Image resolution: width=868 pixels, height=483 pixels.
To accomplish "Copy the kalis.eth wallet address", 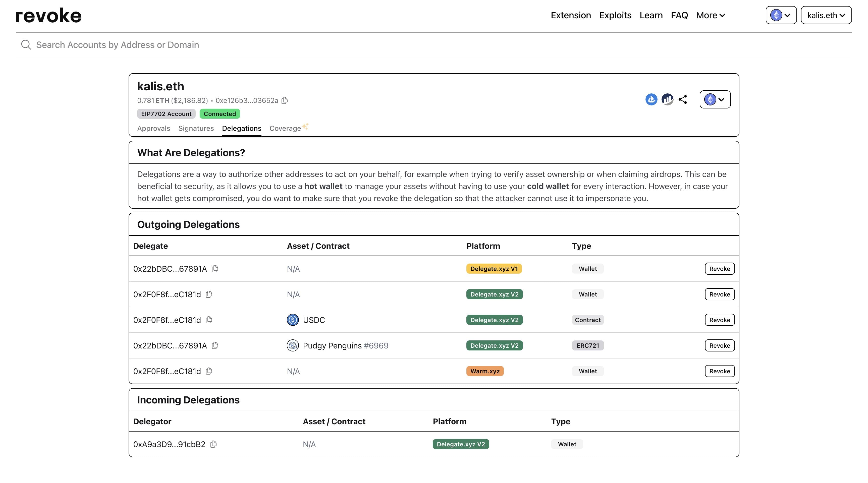I will [x=285, y=100].
